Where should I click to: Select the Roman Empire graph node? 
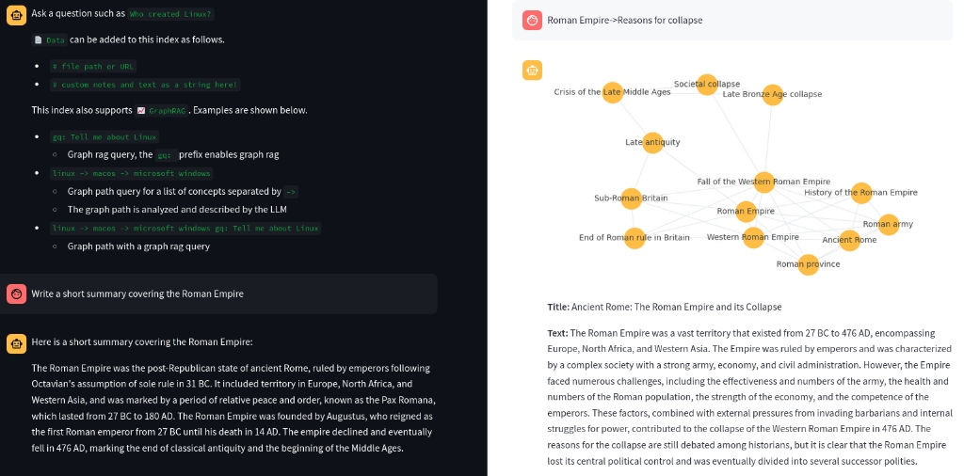746,212
